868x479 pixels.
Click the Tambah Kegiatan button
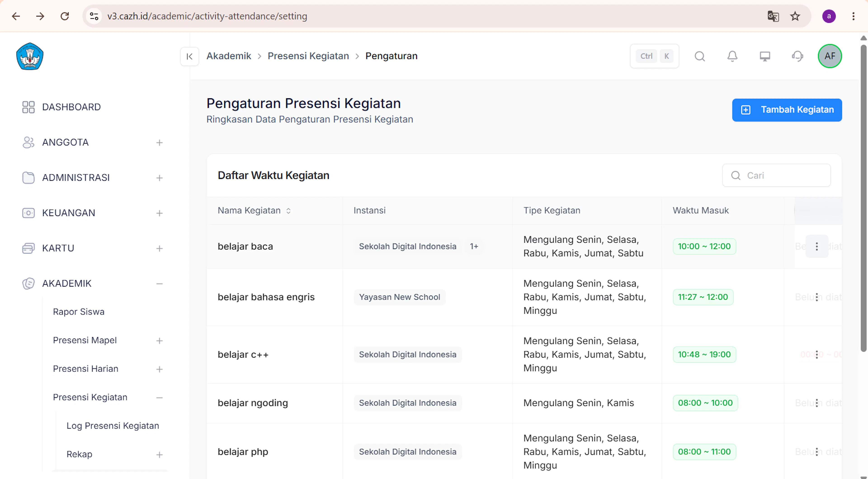click(x=787, y=110)
